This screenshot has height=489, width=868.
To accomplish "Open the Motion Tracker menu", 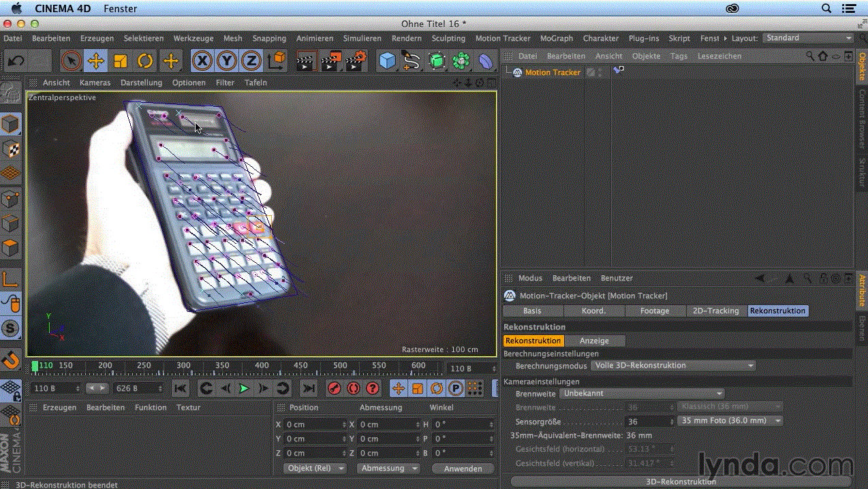I will pyautogui.click(x=502, y=39).
